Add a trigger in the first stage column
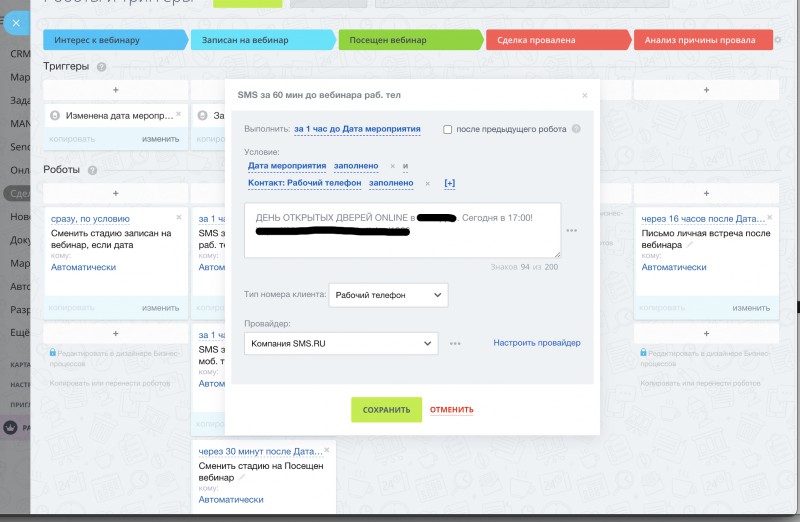Viewport: 800px width, 522px height. pyautogui.click(x=116, y=90)
